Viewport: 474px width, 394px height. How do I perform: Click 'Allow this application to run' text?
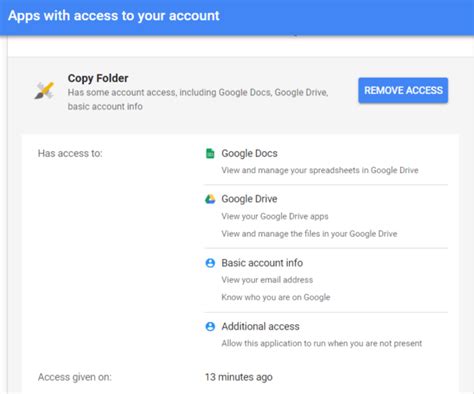[x=322, y=343]
